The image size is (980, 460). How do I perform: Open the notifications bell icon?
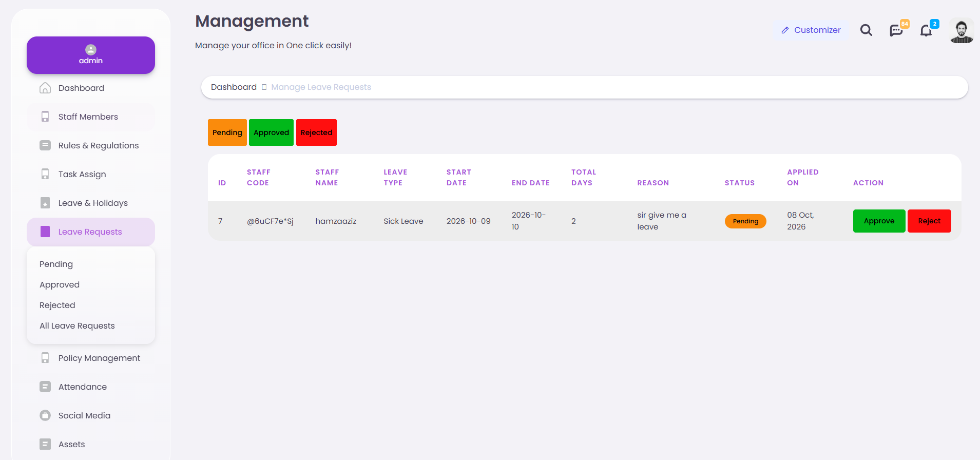926,30
